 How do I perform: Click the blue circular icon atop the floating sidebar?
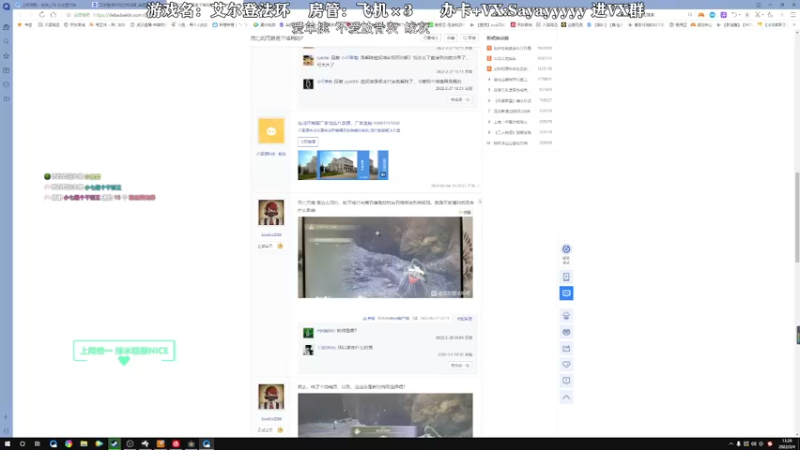click(x=566, y=249)
